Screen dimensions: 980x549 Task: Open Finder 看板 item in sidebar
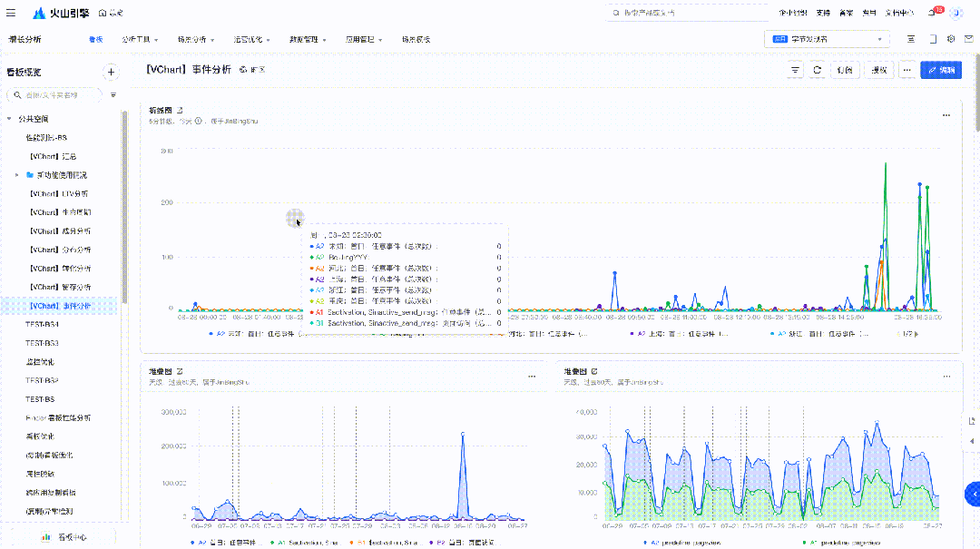coord(58,417)
